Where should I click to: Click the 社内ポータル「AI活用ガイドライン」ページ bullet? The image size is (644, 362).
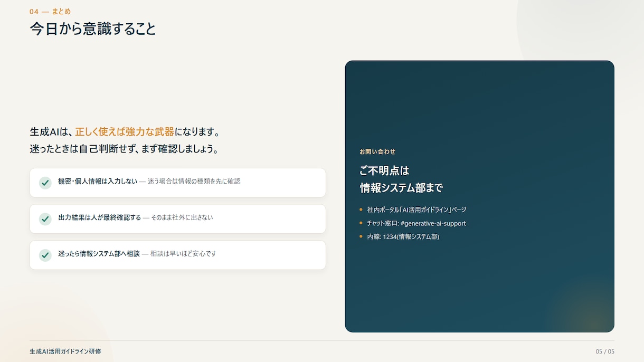coord(416,209)
